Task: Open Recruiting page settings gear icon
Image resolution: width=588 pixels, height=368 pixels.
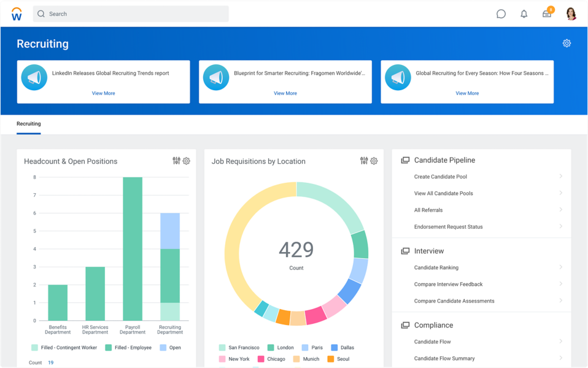Action: [x=567, y=44]
